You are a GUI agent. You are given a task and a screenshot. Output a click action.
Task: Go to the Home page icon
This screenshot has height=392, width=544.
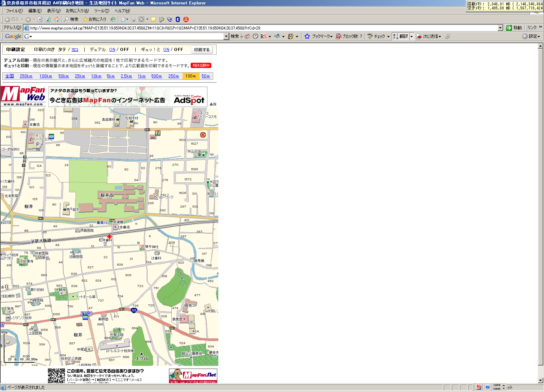(57, 19)
